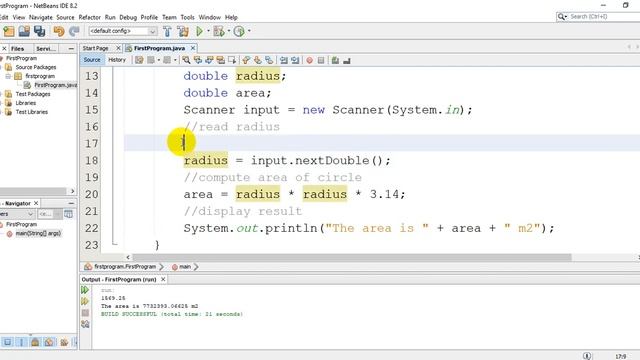Open the Refactor menu
The width and height of the screenshot is (640, 360).
click(x=89, y=17)
